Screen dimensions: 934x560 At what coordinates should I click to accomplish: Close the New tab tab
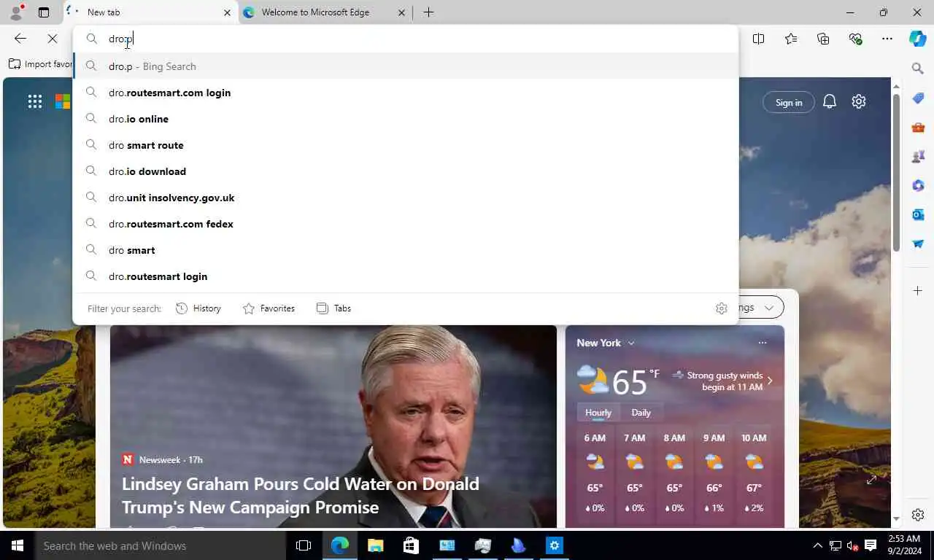tap(227, 12)
